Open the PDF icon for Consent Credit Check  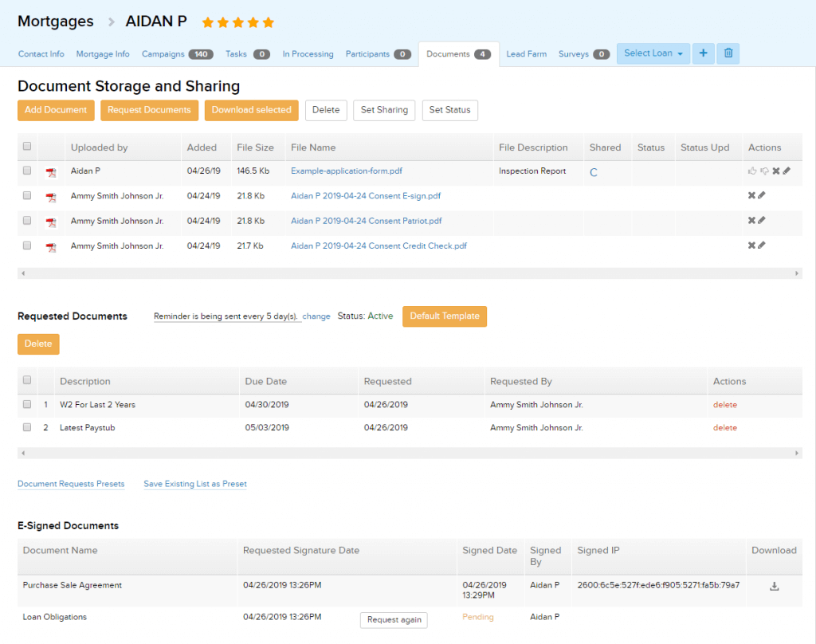click(x=52, y=246)
